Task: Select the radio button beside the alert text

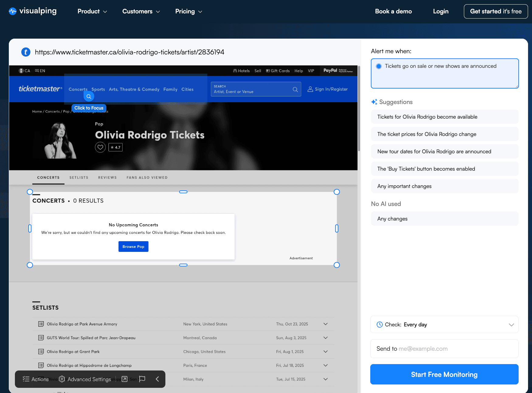Action: coord(379,66)
